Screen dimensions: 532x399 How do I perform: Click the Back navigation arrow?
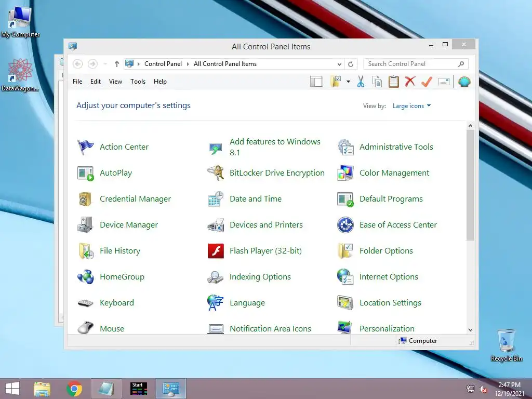coord(78,64)
